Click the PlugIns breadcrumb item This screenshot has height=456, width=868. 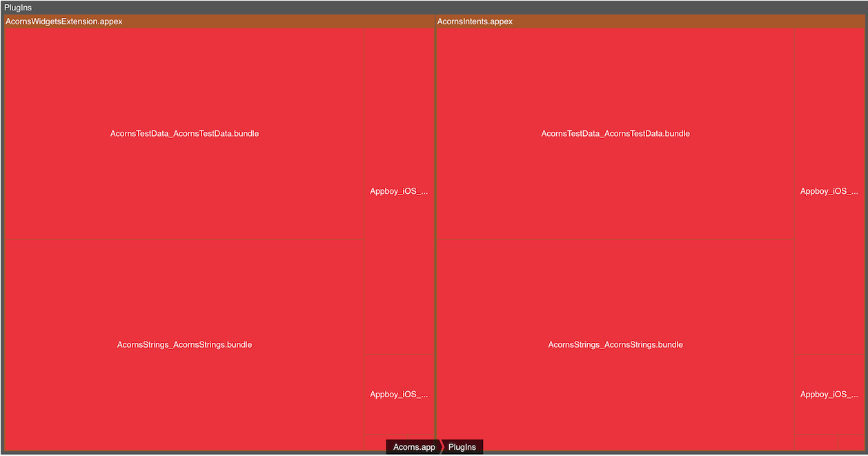(462, 447)
